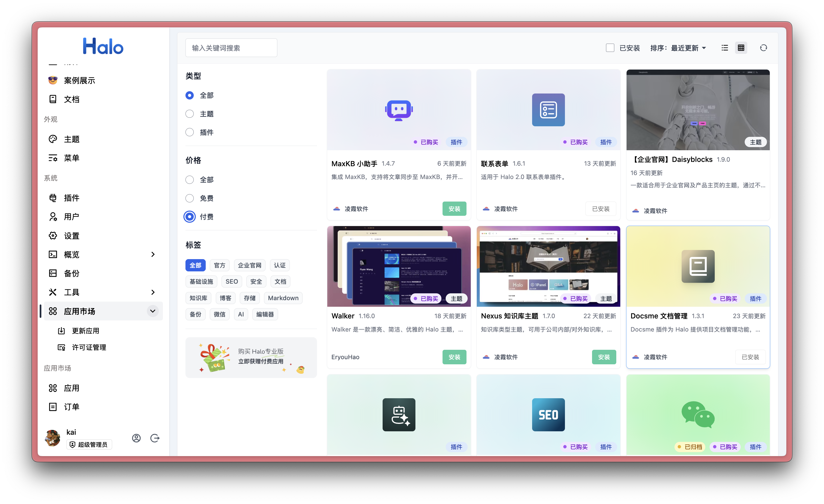Image resolution: width=824 pixels, height=504 pixels.
Task: Click the WeChat plugin icon
Action: [x=698, y=414]
